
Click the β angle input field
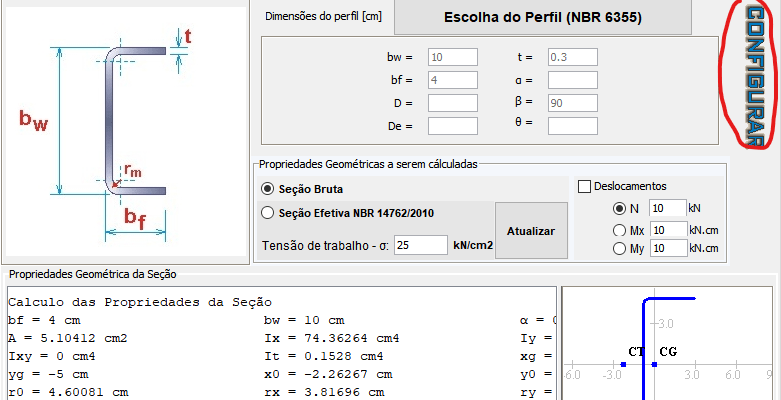click(572, 102)
